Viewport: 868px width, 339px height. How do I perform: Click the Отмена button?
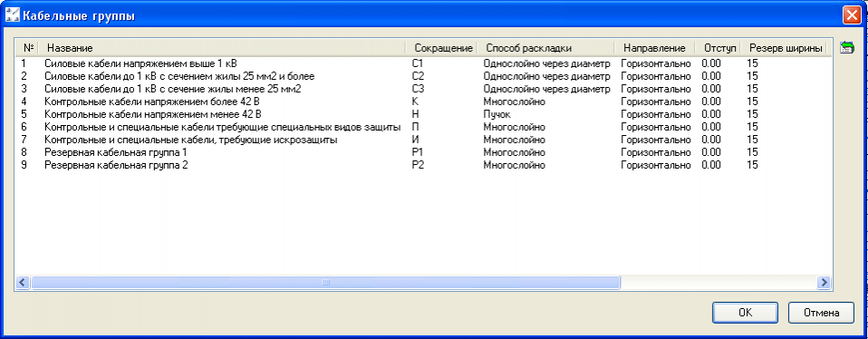[x=822, y=313]
